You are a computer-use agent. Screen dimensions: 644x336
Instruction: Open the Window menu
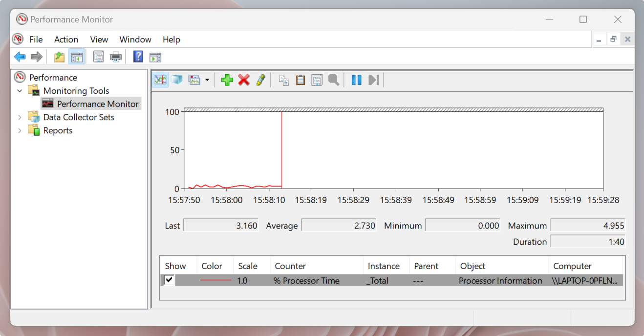(135, 39)
